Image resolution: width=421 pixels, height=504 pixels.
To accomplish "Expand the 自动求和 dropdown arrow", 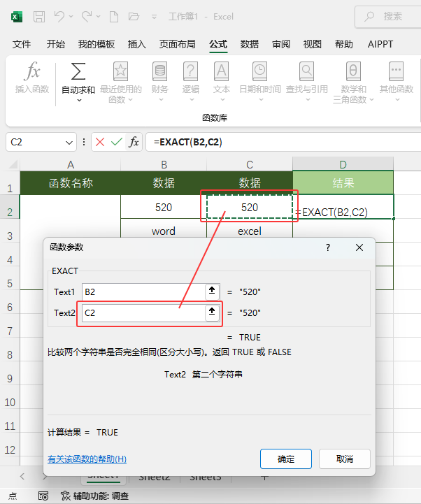I will (79, 100).
